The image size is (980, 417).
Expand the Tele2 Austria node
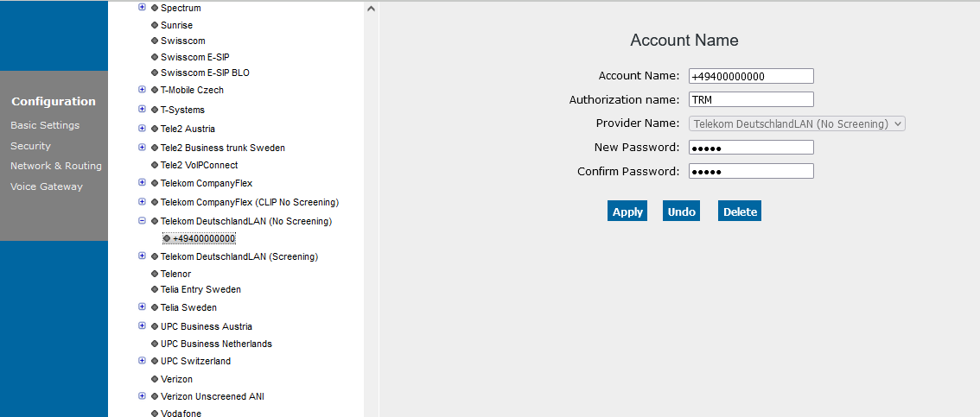(142, 129)
